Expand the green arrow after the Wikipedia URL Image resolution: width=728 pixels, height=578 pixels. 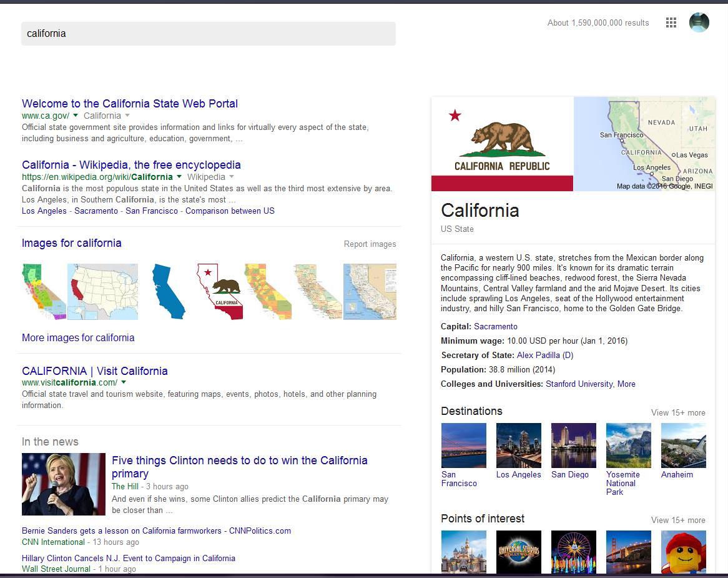point(179,177)
